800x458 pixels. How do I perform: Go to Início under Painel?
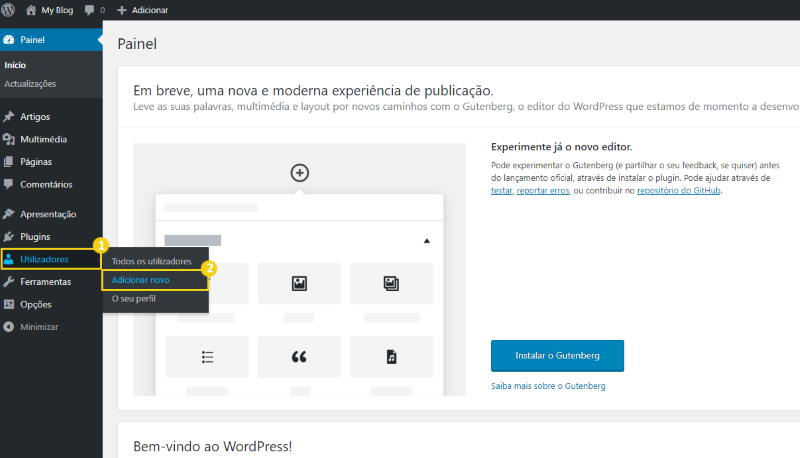pos(15,65)
